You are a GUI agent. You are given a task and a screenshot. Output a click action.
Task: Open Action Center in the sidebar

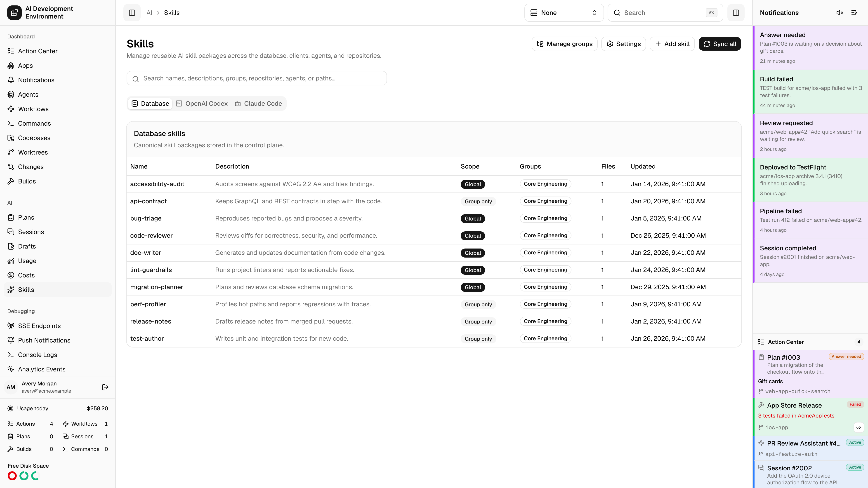[x=58, y=51]
